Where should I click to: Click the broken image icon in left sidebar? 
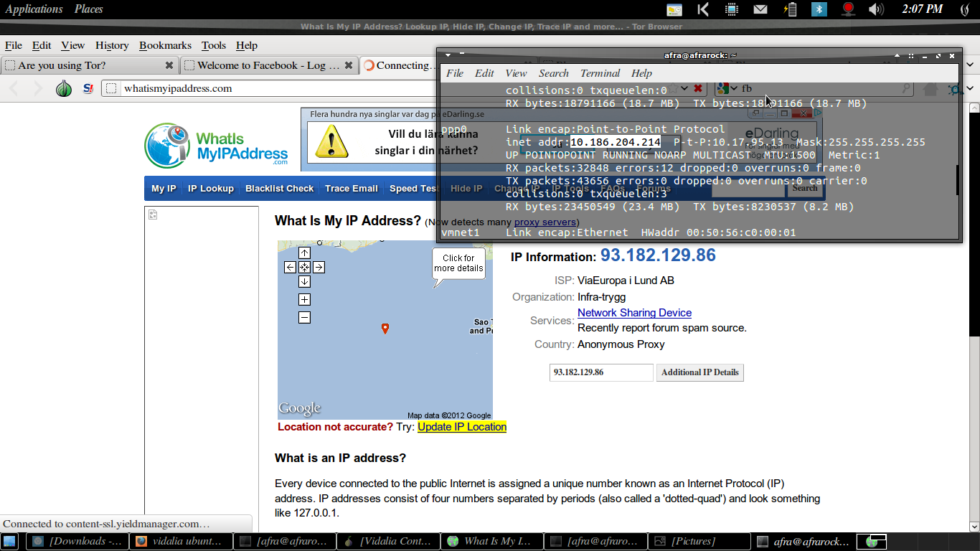[x=152, y=215]
